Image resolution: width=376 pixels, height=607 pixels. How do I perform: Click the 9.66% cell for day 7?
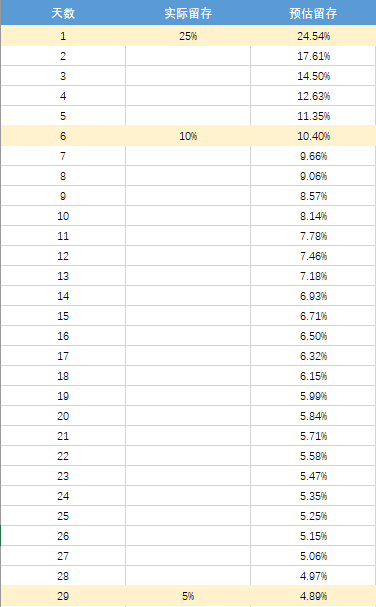click(x=313, y=156)
